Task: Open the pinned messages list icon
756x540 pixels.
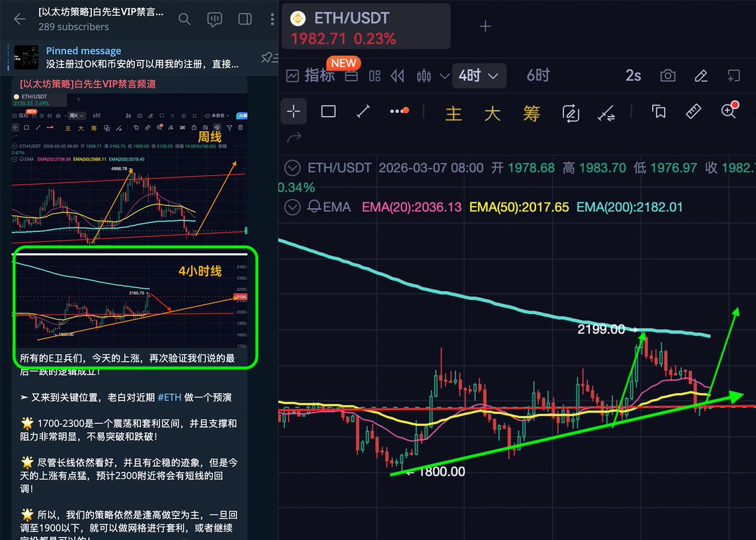Action: tap(269, 57)
